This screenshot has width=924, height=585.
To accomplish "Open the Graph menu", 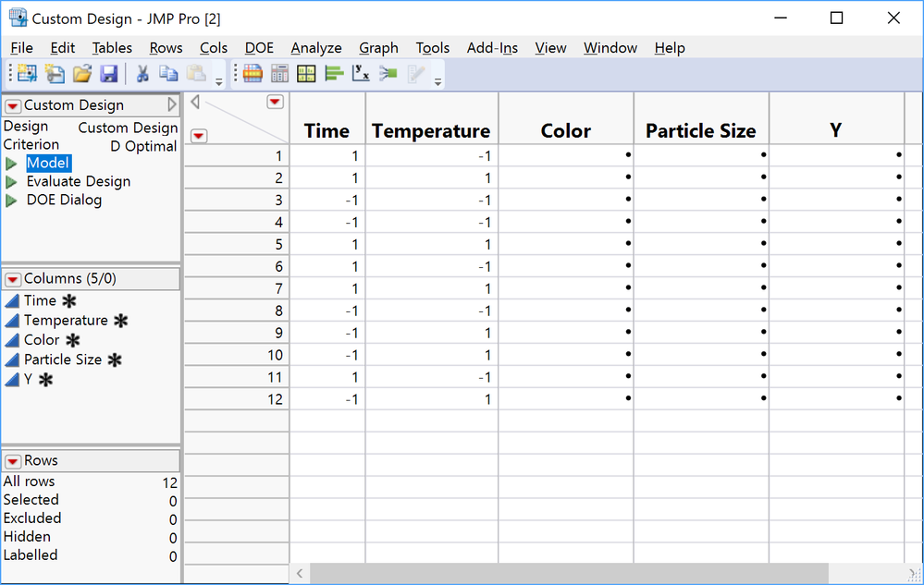I will pos(379,48).
